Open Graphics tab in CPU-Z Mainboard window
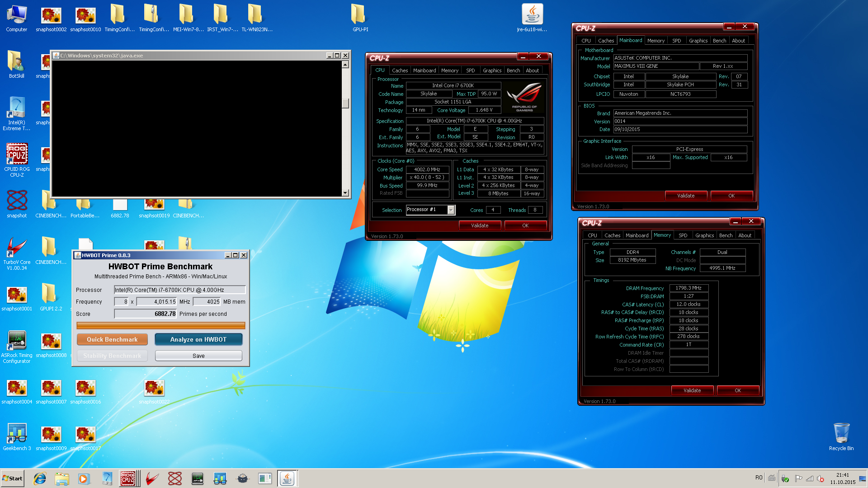 click(x=698, y=41)
